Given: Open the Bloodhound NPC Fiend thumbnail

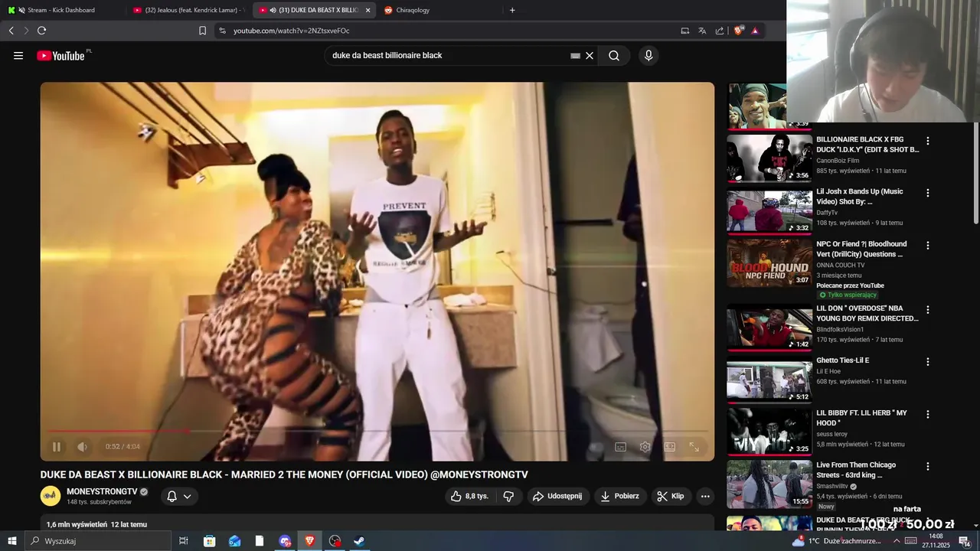Looking at the screenshot, I should (x=769, y=263).
